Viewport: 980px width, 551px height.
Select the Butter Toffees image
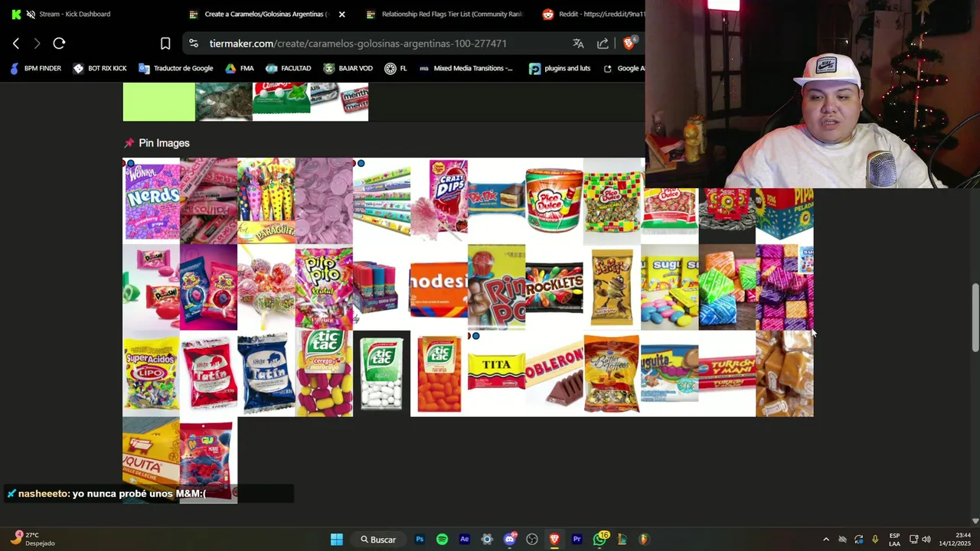(612, 374)
